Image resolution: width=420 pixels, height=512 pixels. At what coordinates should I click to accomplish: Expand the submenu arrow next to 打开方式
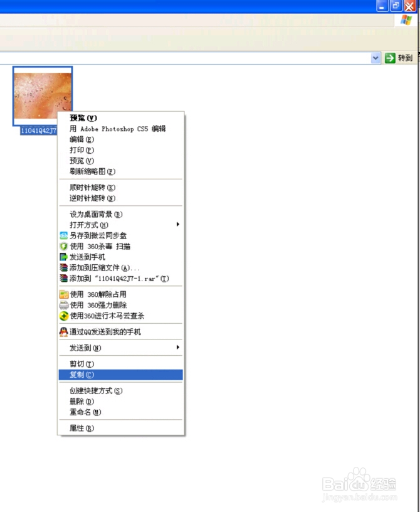[178, 225]
